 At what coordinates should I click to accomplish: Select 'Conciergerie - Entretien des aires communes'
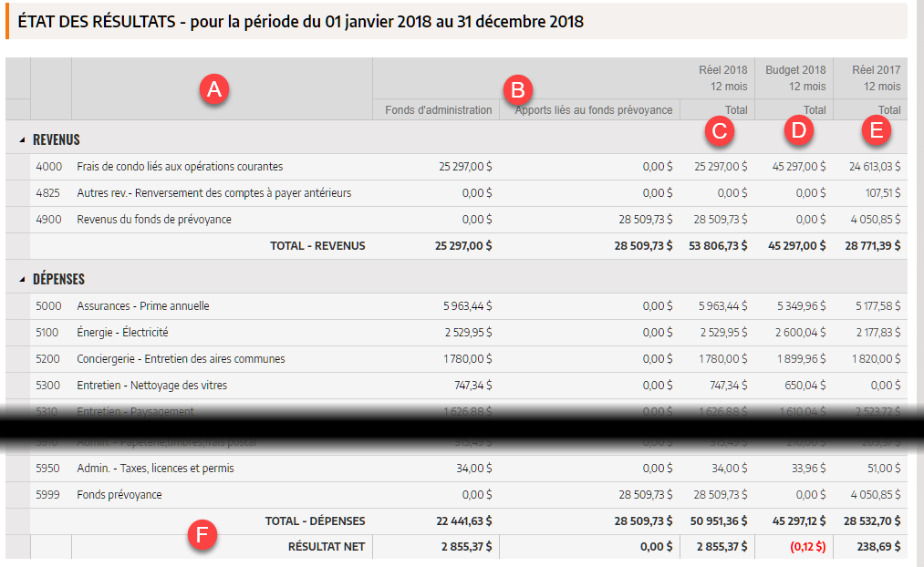click(181, 359)
